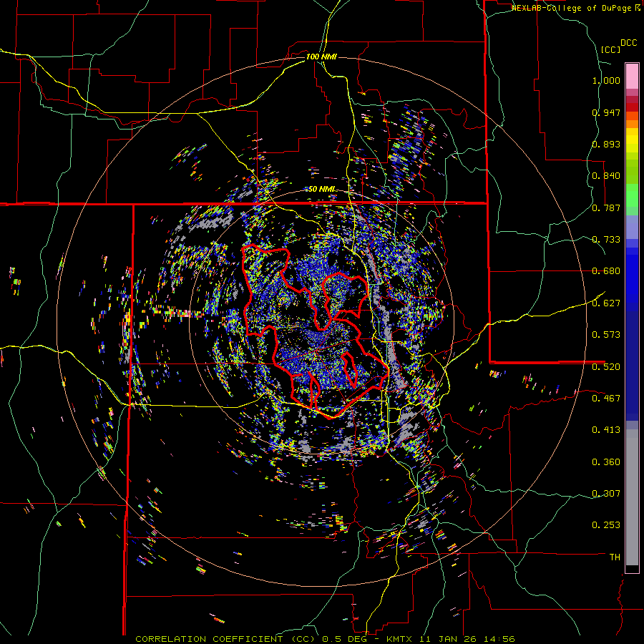This screenshot has width=644, height=644.
Task: Click the TH threshold legend label
Action: [615, 557]
